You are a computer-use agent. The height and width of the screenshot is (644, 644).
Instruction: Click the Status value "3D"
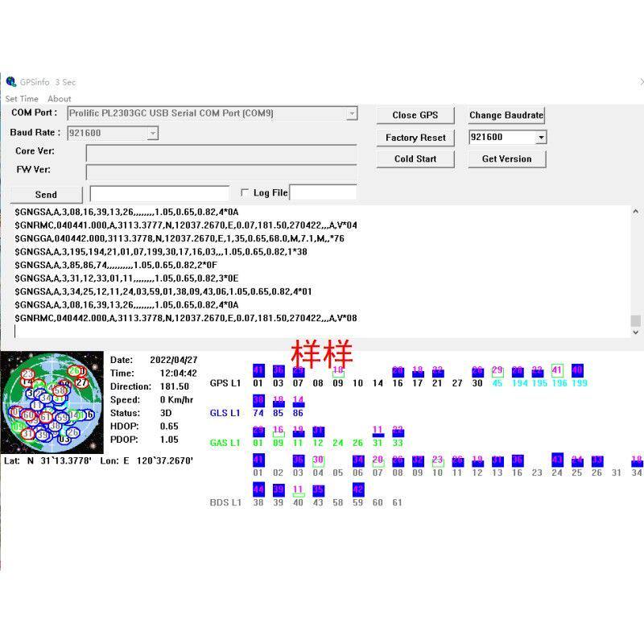(166, 413)
